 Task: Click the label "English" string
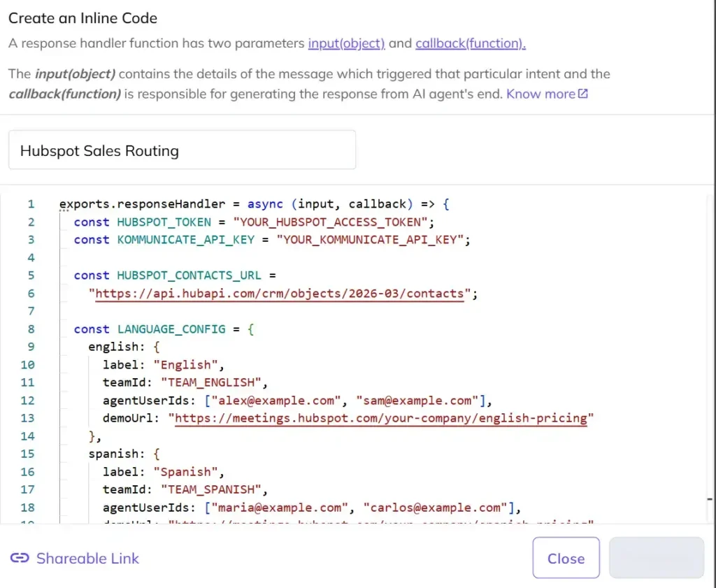tap(185, 365)
